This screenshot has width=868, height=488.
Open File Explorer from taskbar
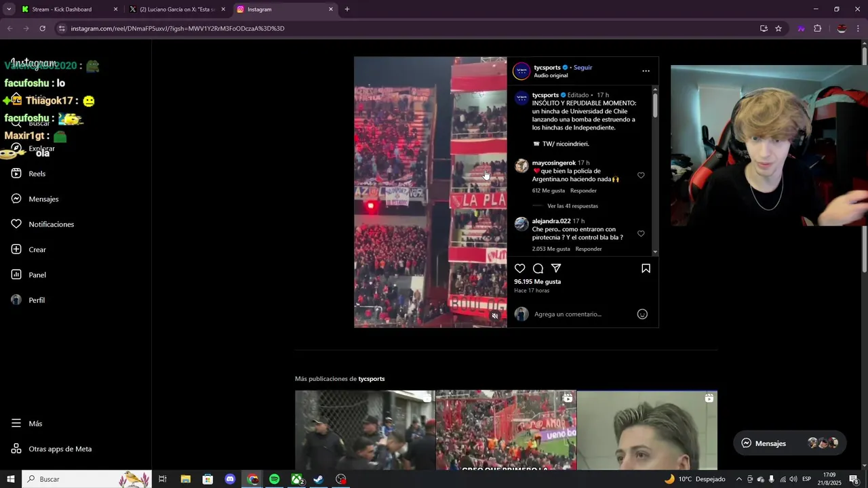(x=185, y=479)
